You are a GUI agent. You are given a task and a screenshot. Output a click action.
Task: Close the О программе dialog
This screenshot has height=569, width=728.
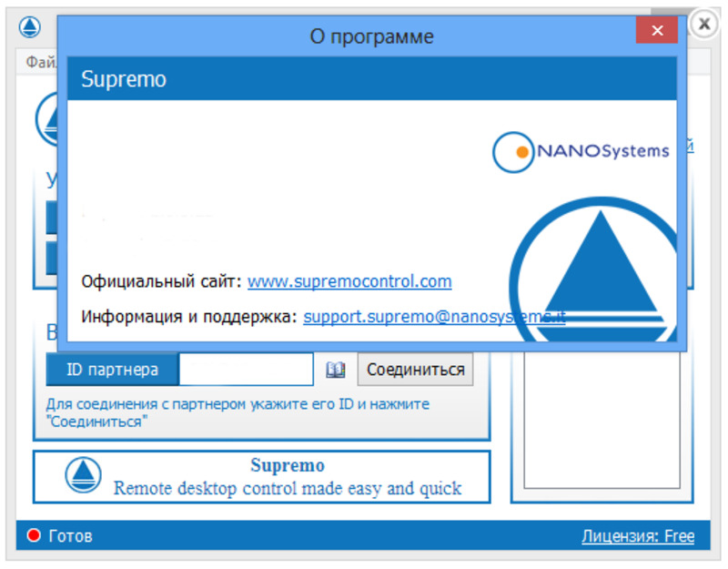click(x=656, y=31)
